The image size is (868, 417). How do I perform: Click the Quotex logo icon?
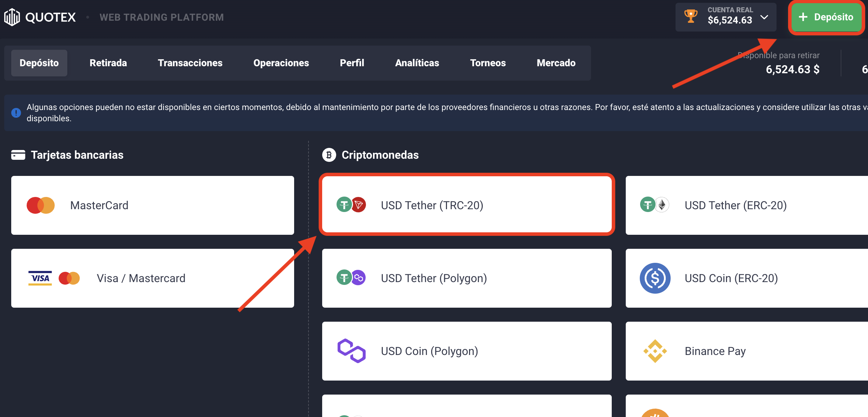point(12,17)
